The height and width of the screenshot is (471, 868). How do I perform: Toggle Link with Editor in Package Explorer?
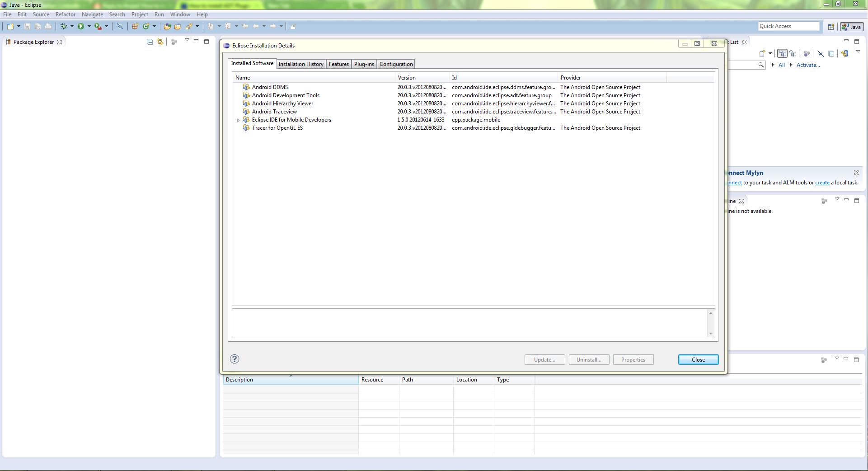point(160,42)
